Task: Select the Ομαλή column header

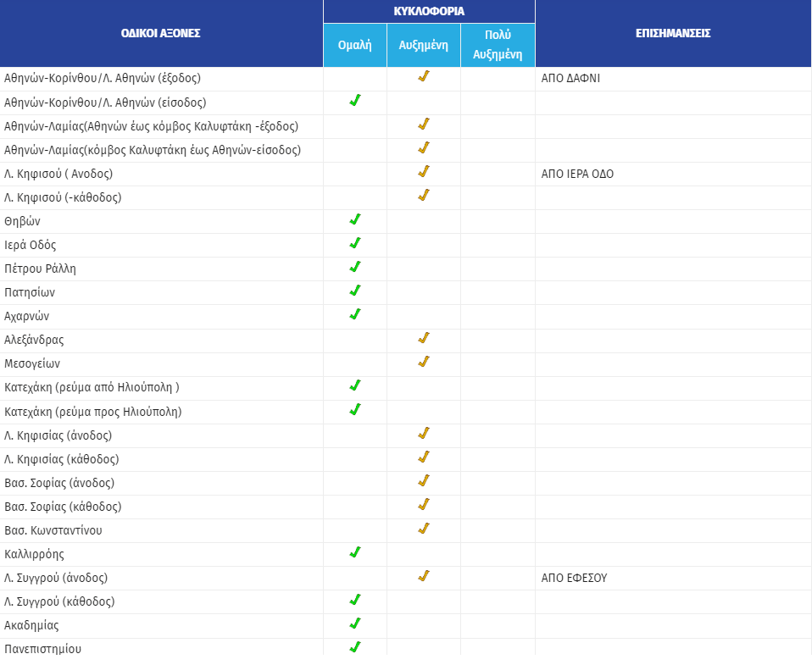Action: pos(355,45)
